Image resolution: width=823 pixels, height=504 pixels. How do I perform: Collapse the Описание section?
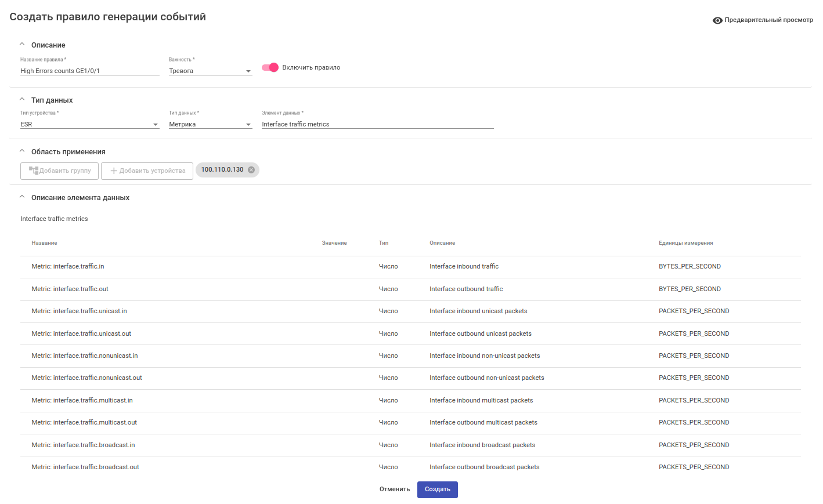(x=22, y=45)
